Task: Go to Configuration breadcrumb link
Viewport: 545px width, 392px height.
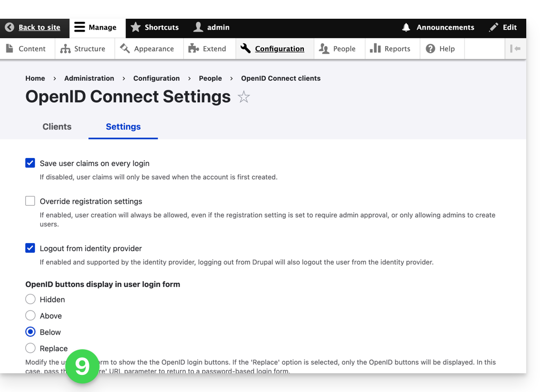Action: coord(156,78)
